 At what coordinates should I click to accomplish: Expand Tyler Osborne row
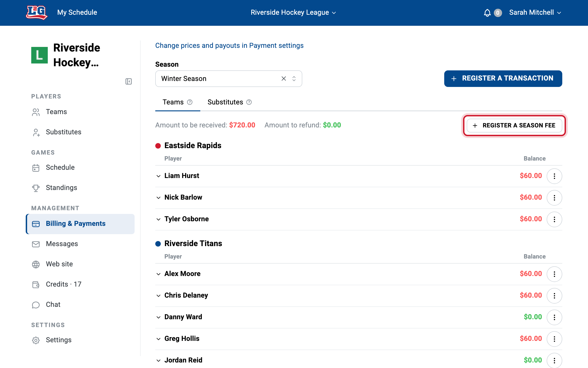(158, 219)
